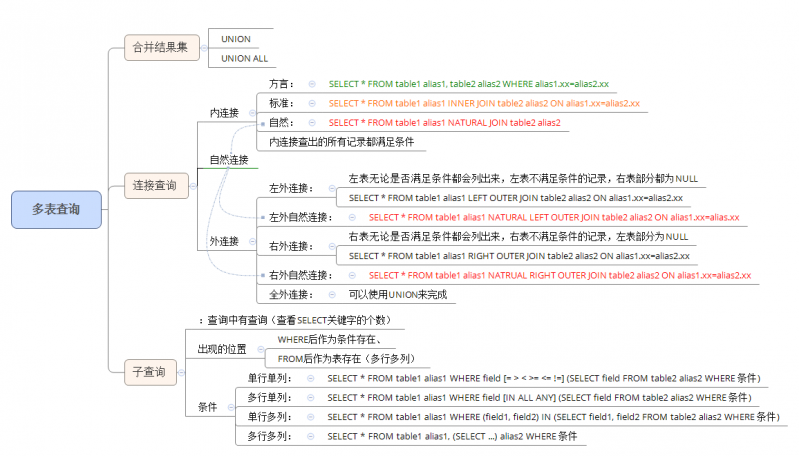Select the UNION node
The width and height of the screenshot is (799, 456).
tap(236, 39)
